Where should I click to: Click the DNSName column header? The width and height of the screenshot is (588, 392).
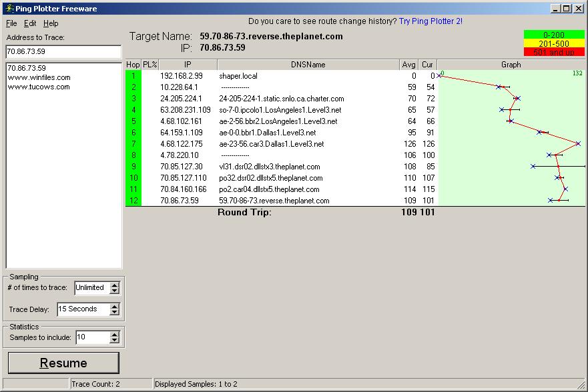(x=308, y=65)
